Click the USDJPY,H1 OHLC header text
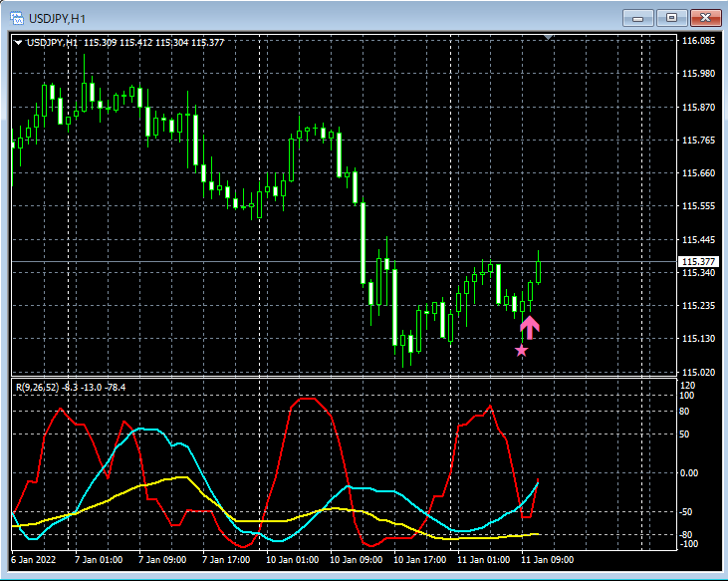This screenshot has height=581, width=728. click(125, 43)
